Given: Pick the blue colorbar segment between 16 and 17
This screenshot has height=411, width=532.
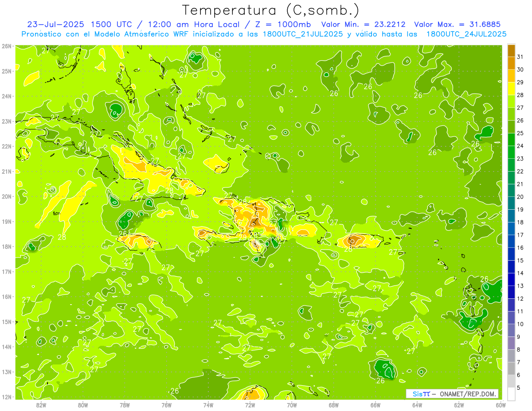Looking at the screenshot, I should pyautogui.click(x=511, y=241).
